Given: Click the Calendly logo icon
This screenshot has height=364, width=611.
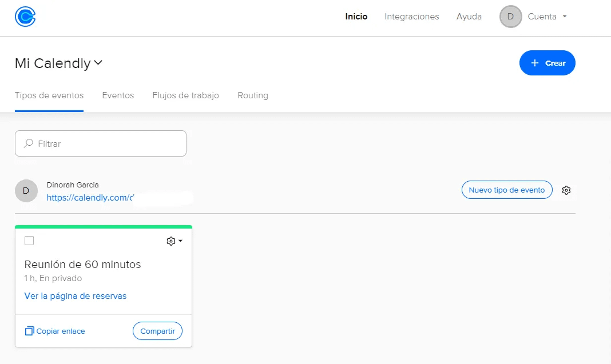Looking at the screenshot, I should [x=25, y=17].
